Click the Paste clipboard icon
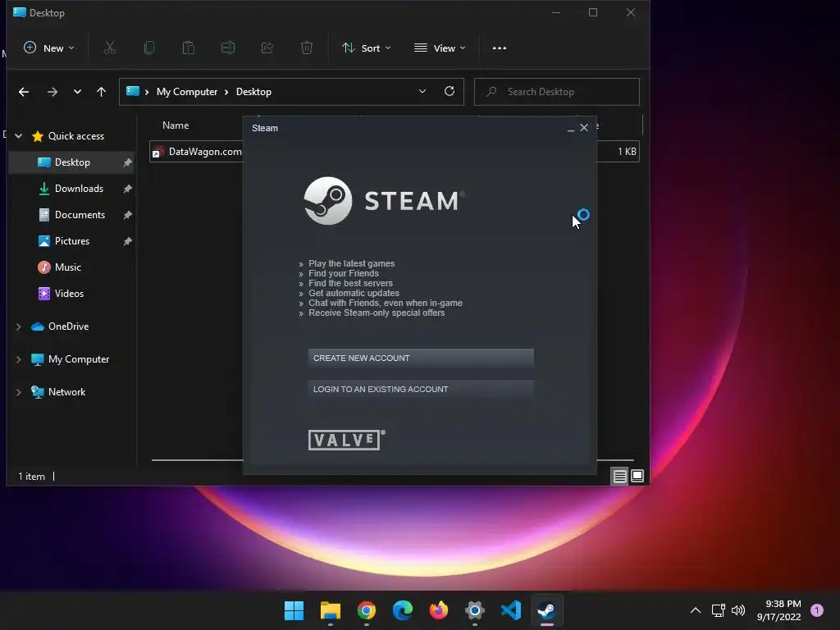Viewport: 840px width, 630px height. click(189, 48)
